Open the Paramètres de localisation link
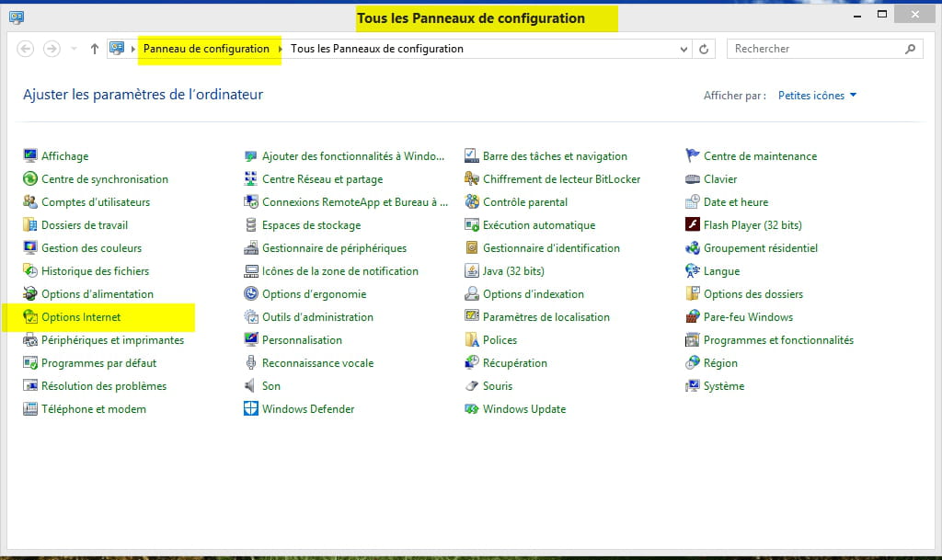Viewport: 942px width, 560px height. coord(546,317)
